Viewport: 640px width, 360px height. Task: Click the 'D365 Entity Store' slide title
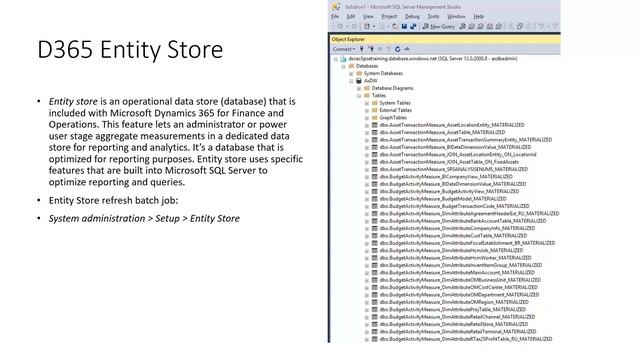(x=130, y=50)
